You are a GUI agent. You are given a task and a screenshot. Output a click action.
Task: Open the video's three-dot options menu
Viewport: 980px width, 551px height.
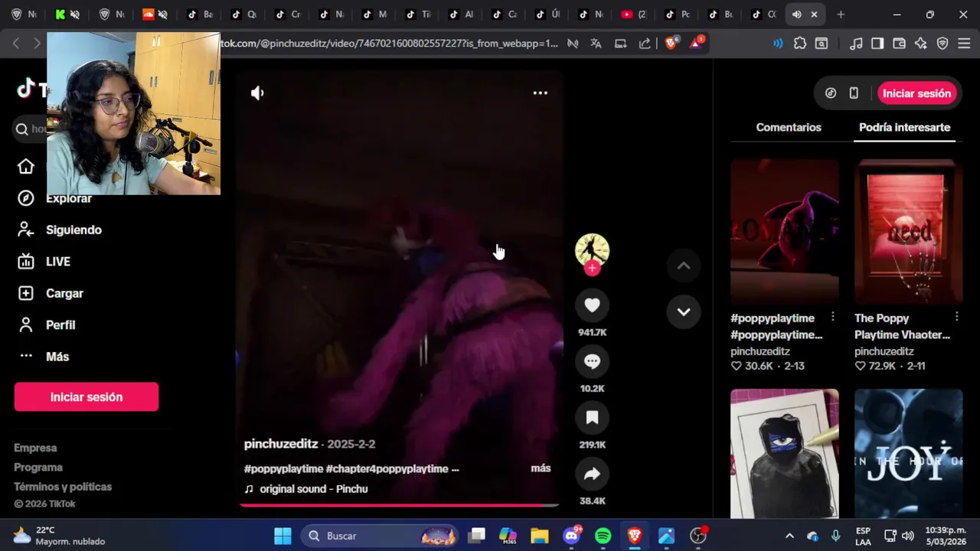[x=540, y=93]
